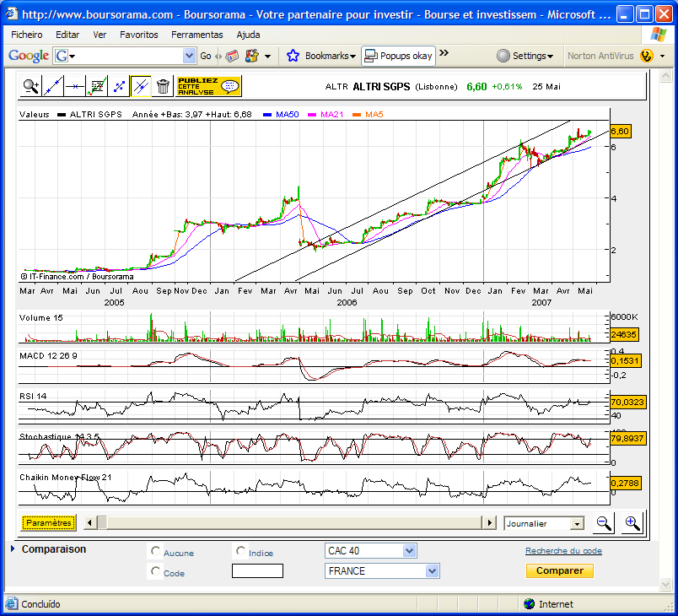Click the Google toolbar news icon

(x=232, y=56)
